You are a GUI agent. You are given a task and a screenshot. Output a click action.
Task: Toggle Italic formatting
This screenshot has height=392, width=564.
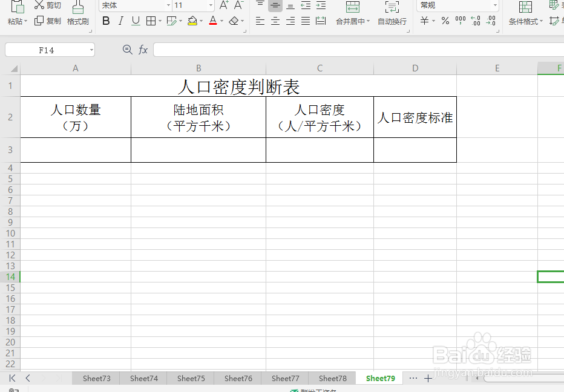click(x=121, y=21)
